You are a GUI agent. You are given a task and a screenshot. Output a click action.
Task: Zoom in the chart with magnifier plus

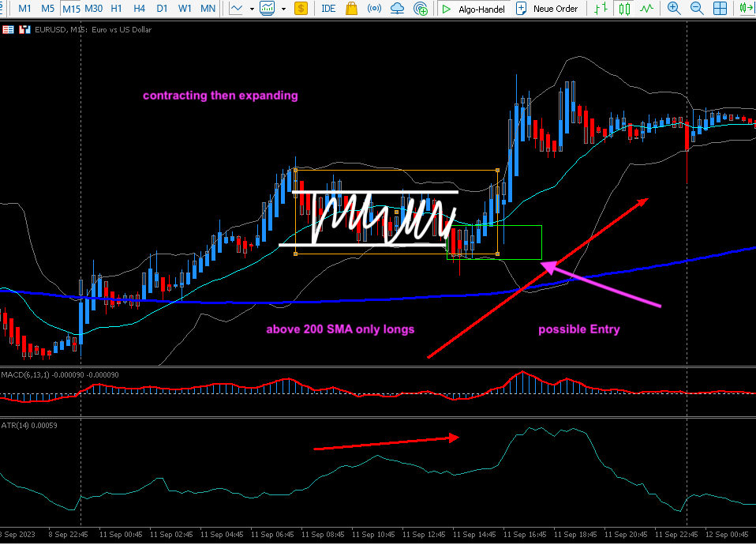click(x=674, y=8)
